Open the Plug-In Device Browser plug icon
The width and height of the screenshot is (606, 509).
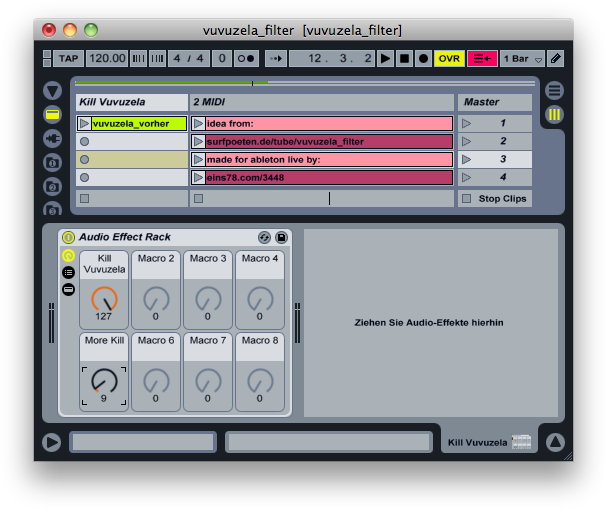pyautogui.click(x=53, y=139)
